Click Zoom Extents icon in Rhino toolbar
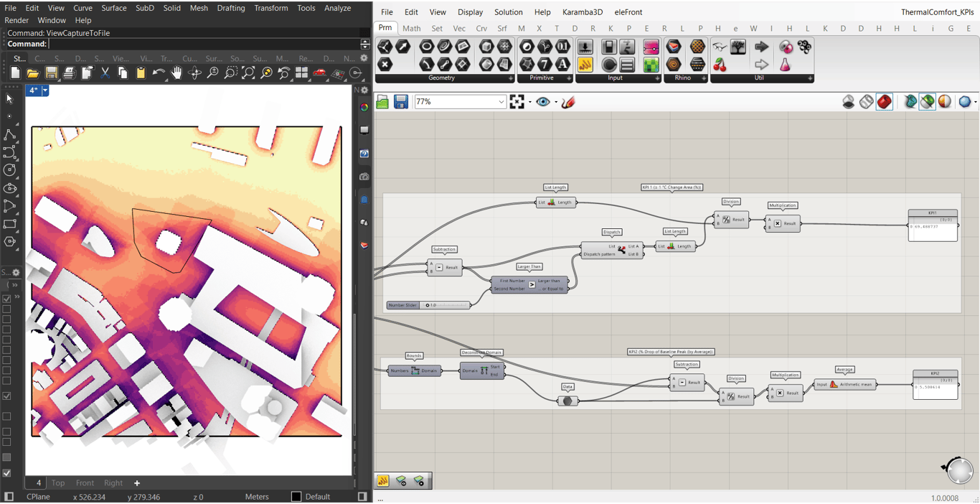980x504 pixels. [248, 73]
